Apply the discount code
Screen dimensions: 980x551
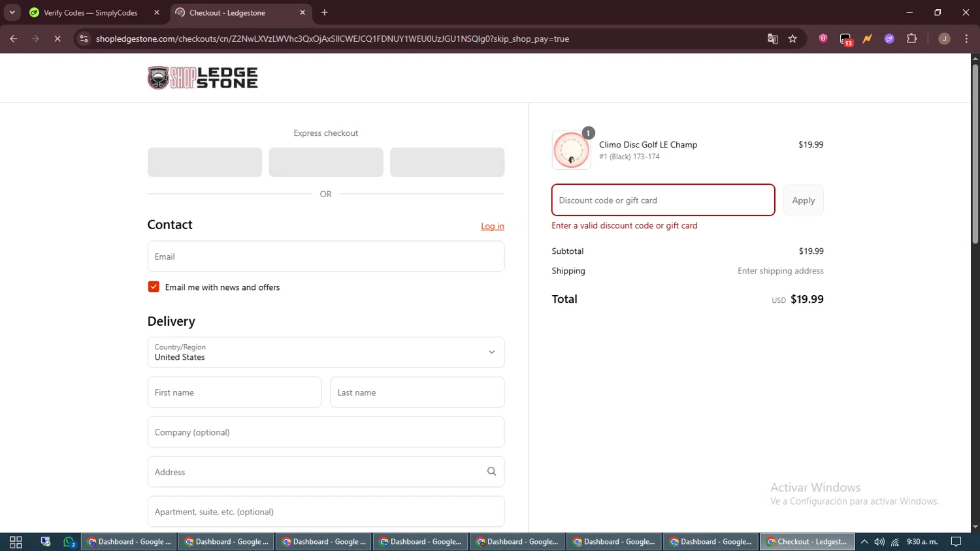pyautogui.click(x=804, y=200)
